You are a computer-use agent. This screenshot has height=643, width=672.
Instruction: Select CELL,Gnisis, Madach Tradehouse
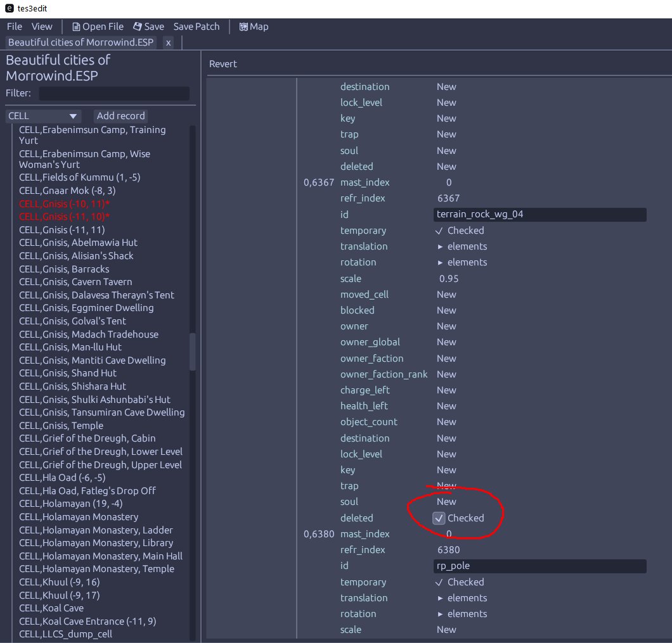89,334
